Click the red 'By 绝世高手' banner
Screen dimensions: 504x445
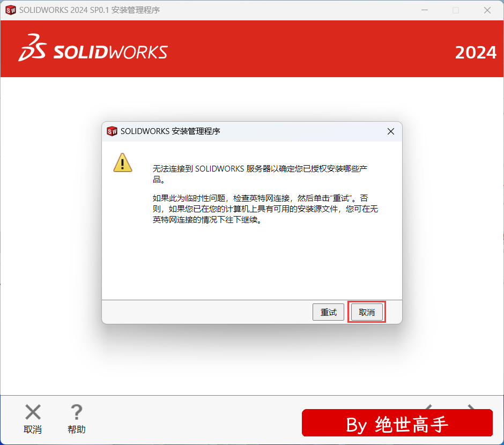[397, 423]
